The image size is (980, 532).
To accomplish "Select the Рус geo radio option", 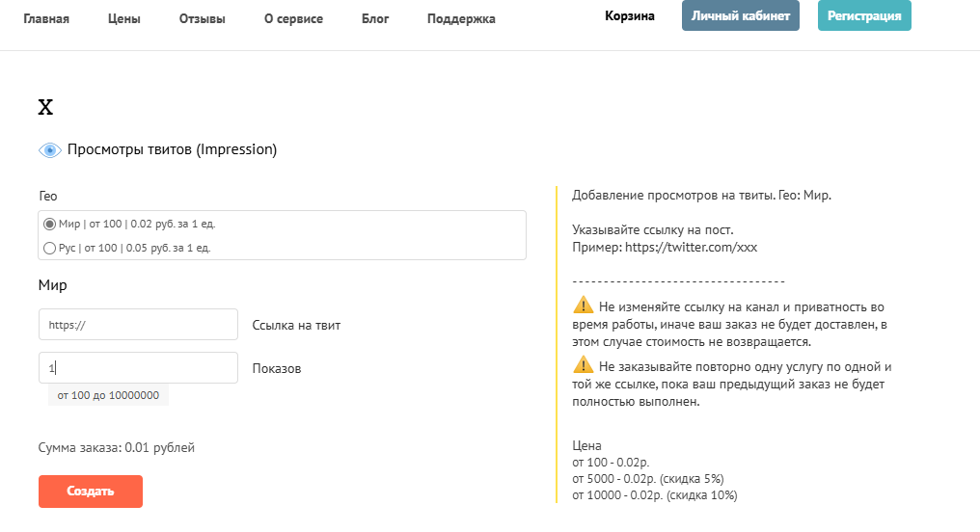I will pos(49,248).
